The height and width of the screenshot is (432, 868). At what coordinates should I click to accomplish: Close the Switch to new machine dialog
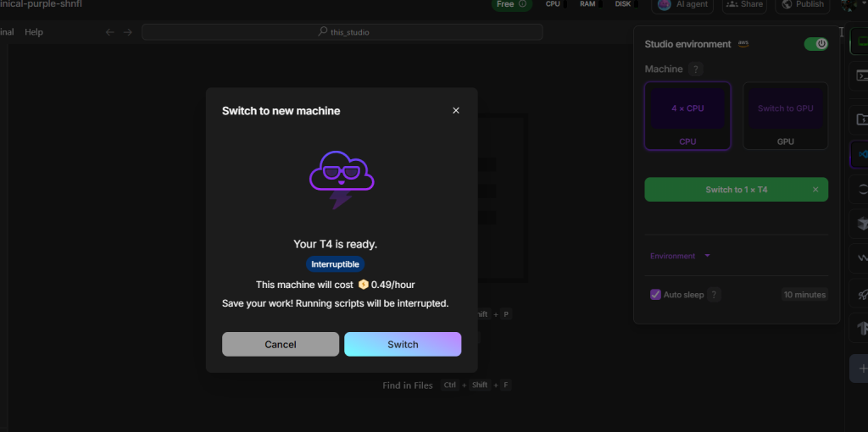click(x=456, y=111)
